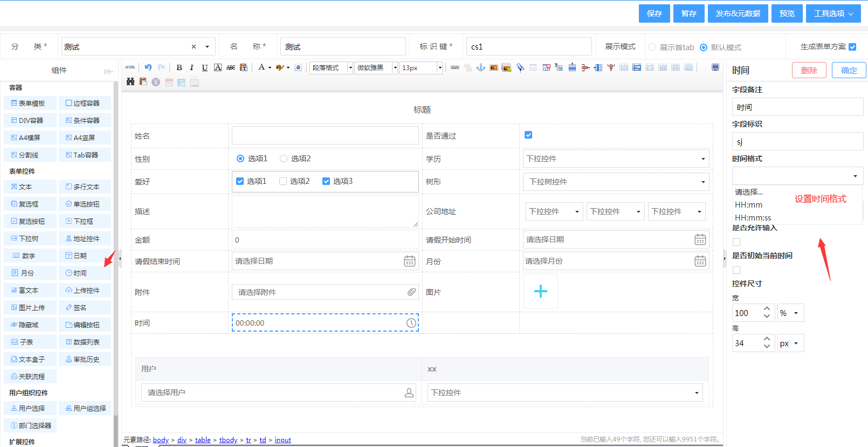The width and height of the screenshot is (868, 447).
Task: Add the 时间 component from the list
Action: (85, 273)
